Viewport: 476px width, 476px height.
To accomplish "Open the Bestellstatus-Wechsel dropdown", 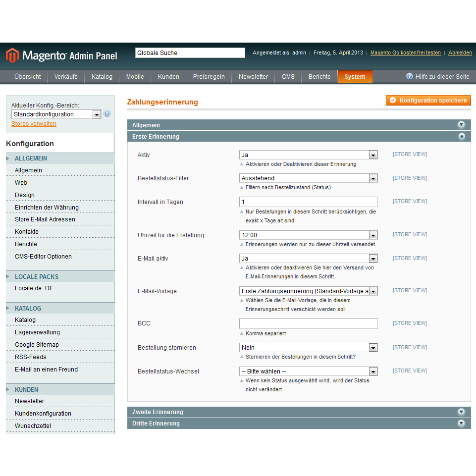I will (x=309, y=371).
